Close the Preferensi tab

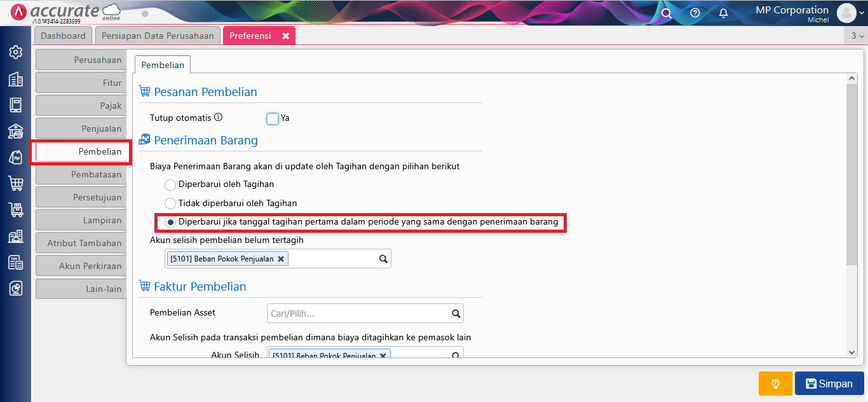click(285, 36)
